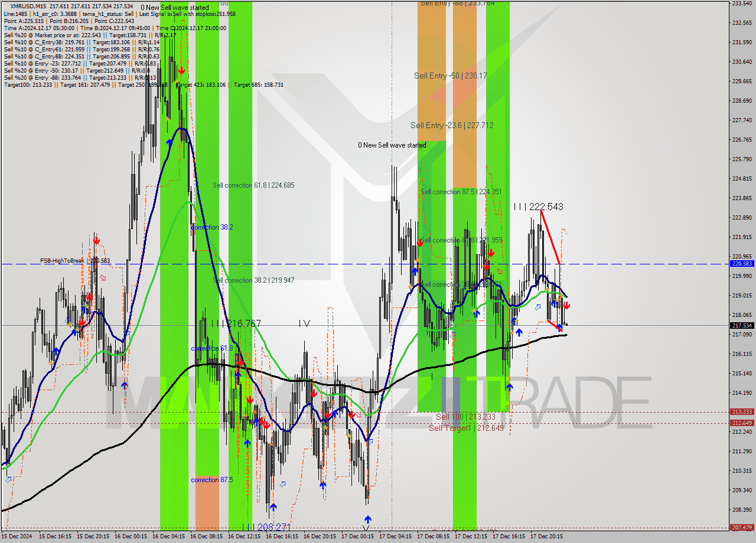
Task: Click the '16 Dec 12:15' time axis label
Action: coord(244,537)
